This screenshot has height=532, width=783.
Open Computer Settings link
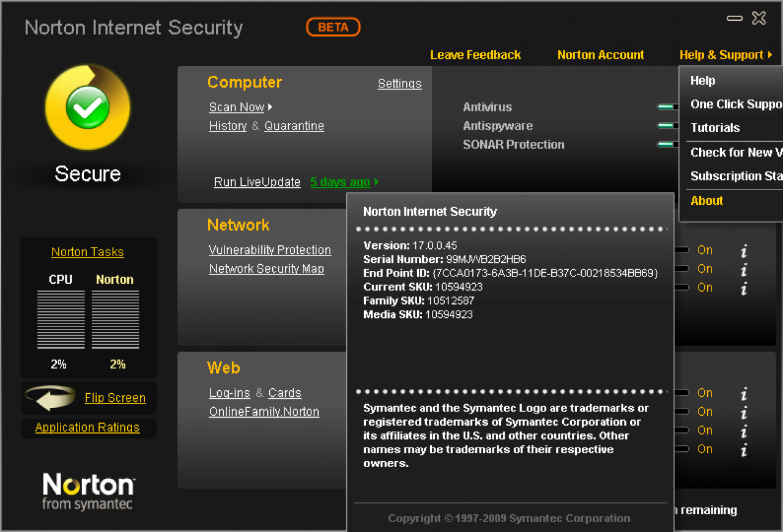399,84
